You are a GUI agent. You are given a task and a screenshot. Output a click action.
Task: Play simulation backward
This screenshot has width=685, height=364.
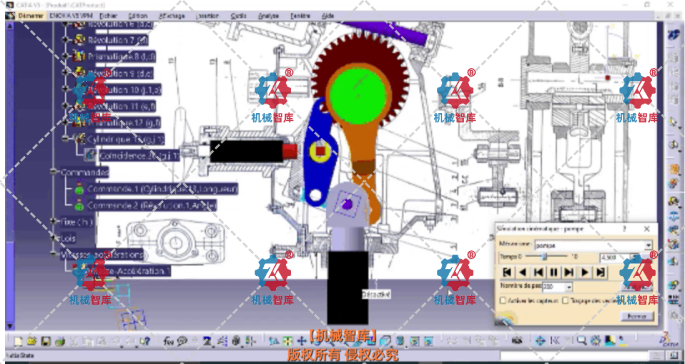(x=522, y=272)
